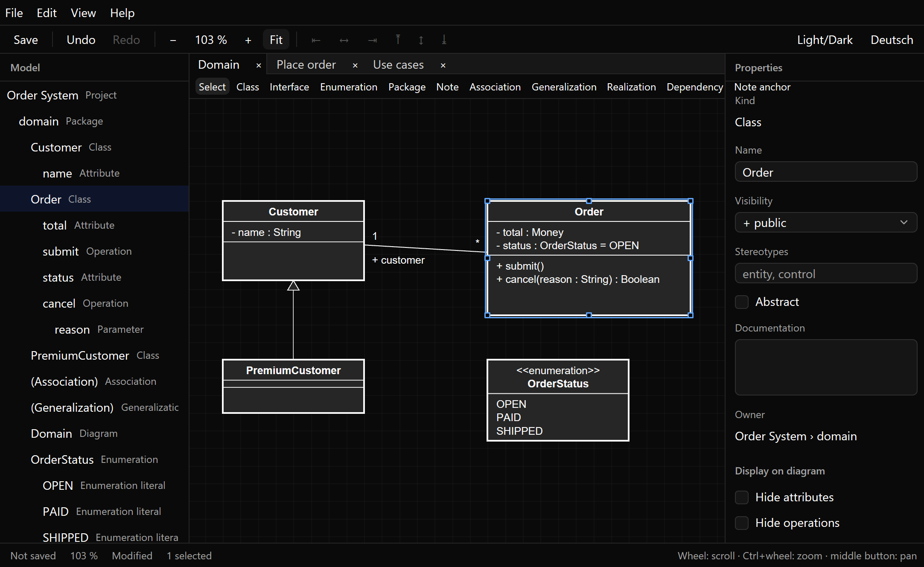
Task: Click the align right edges icon
Action: tap(373, 40)
